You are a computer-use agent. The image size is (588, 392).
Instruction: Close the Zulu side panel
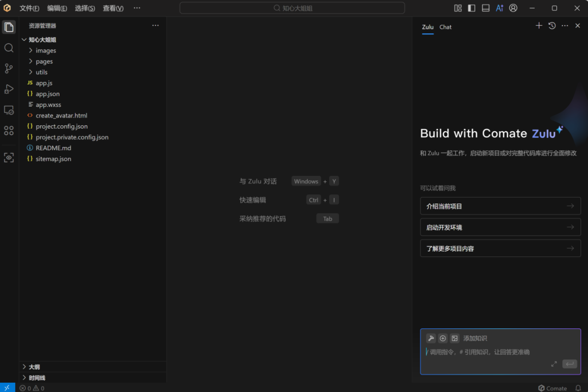(578, 26)
